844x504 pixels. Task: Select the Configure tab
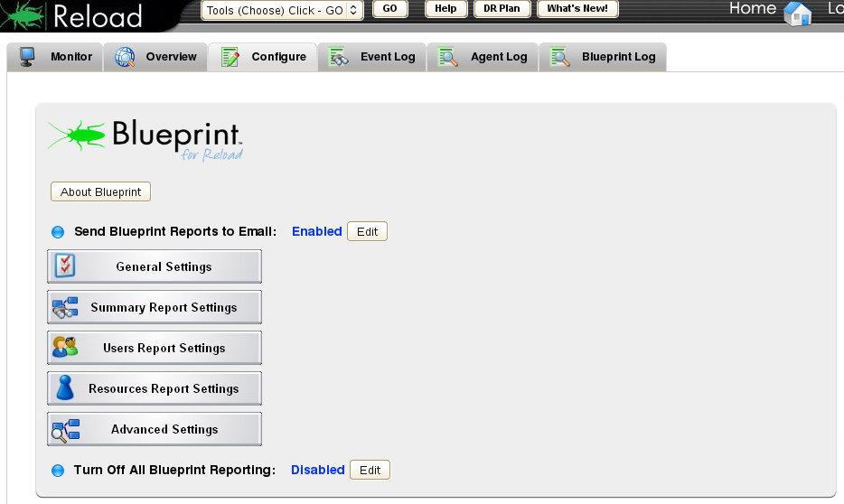coord(263,57)
